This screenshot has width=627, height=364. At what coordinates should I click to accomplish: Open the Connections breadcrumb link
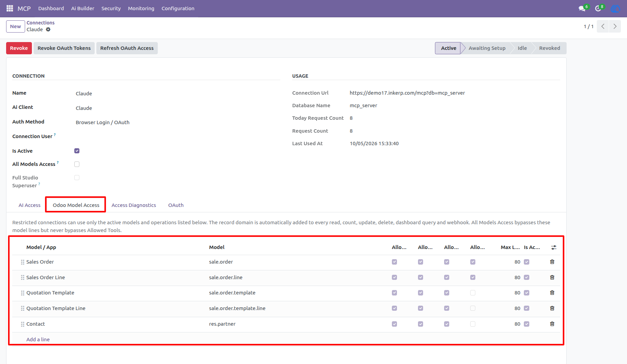point(41,23)
